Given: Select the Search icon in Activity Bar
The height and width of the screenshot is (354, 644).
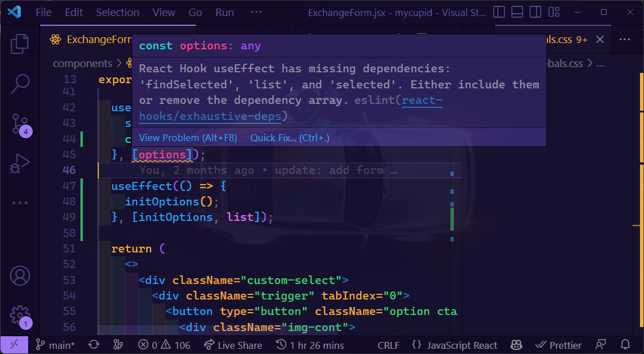Looking at the screenshot, I should [20, 83].
